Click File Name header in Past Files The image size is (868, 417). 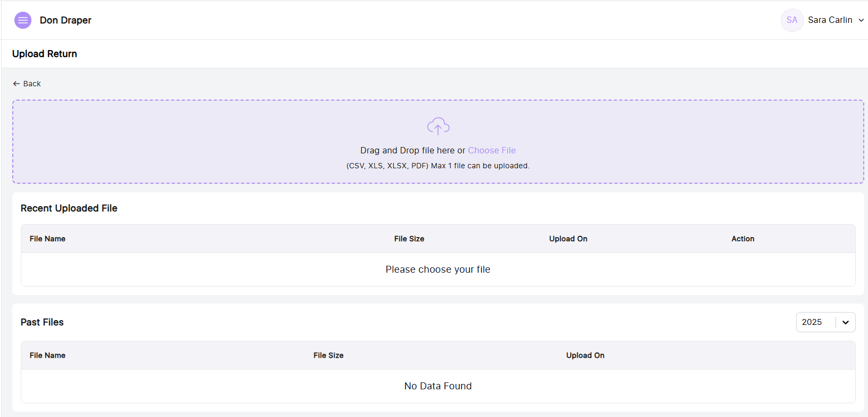pyautogui.click(x=47, y=355)
